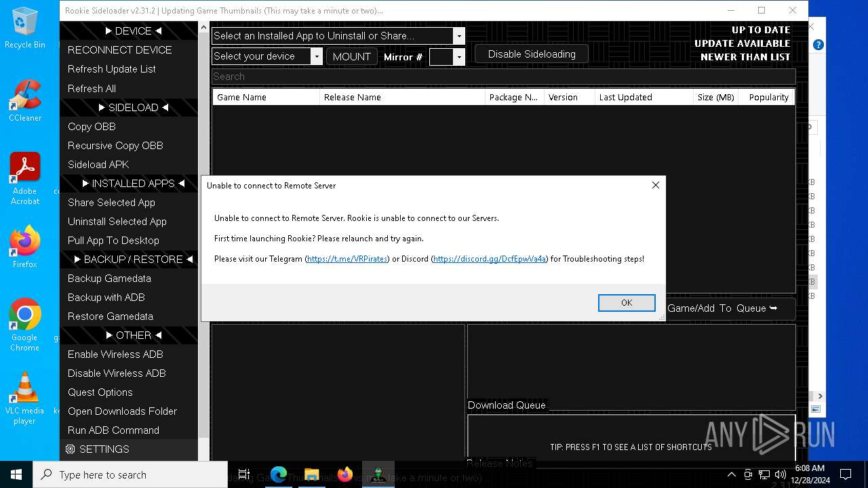Expand the installed app dropdown
Screen dimensions: 868x488
pos(459,36)
